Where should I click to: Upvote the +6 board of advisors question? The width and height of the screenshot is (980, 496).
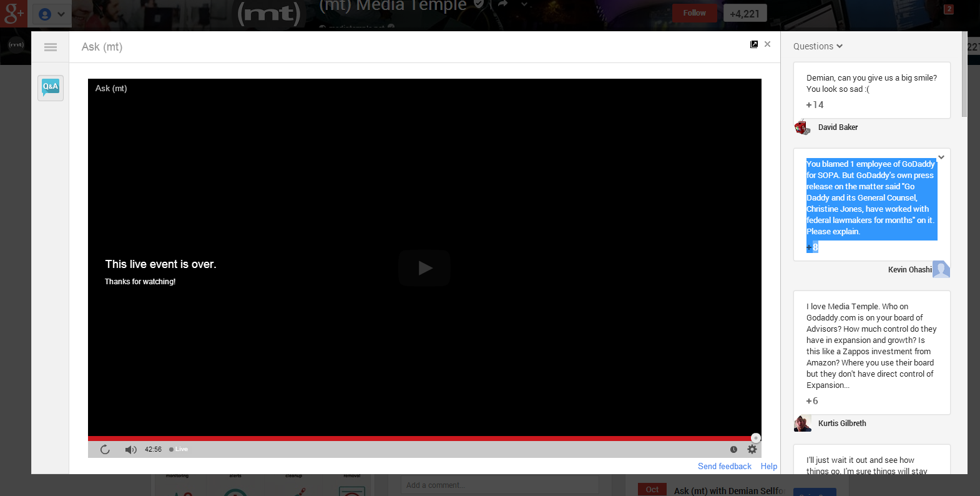[811, 401]
